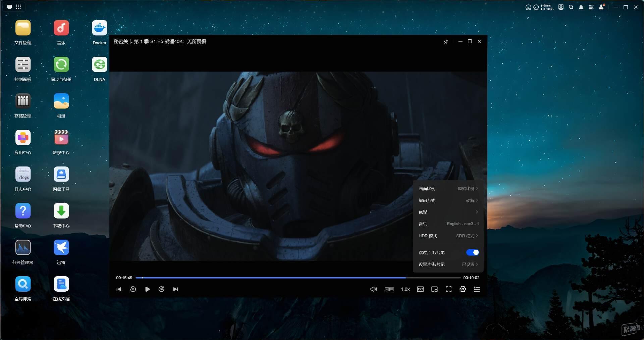Open 设置片头/片尾 intro/outro setup

pos(448,264)
